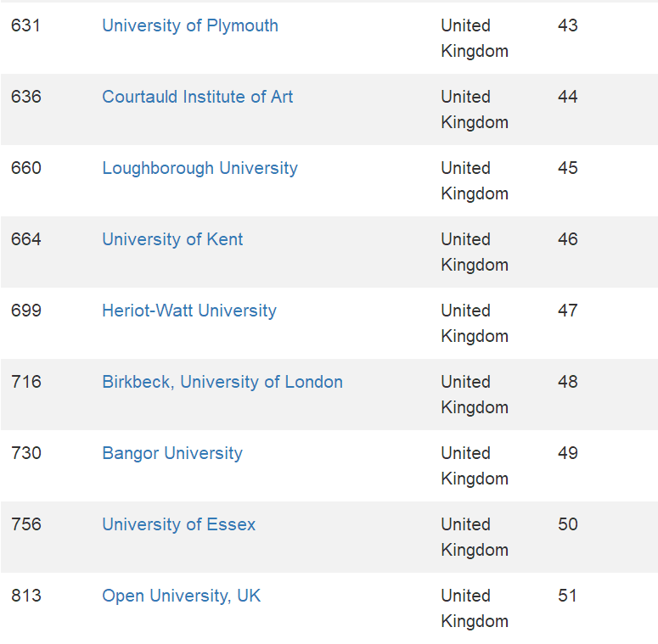
Task: Visit the University of Kent page link
Action: click(172, 239)
